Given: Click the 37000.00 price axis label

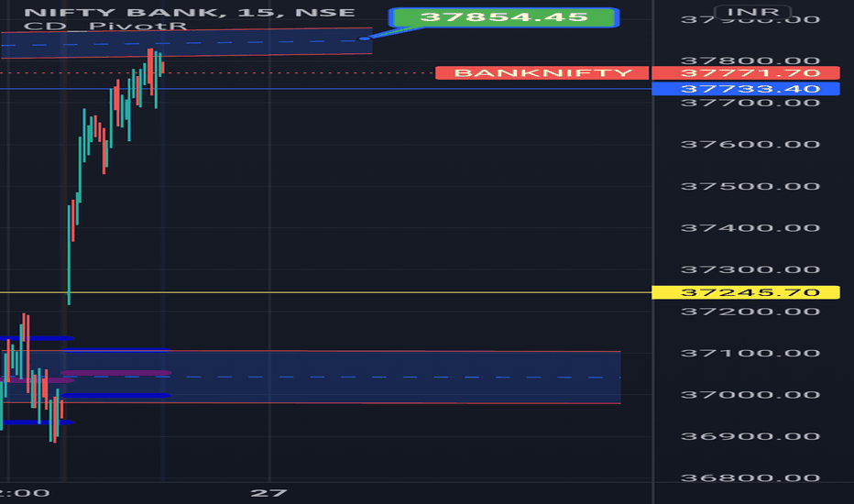Looking at the screenshot, I should (750, 395).
